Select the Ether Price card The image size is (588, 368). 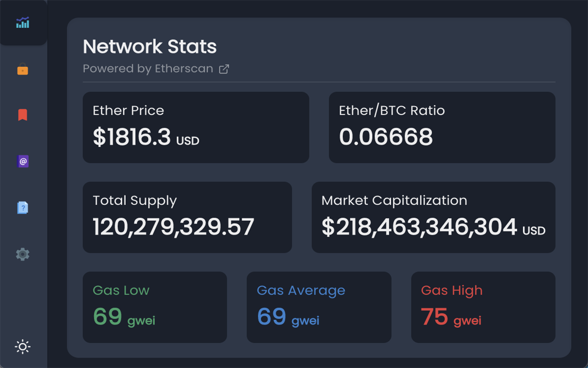pyautogui.click(x=196, y=127)
